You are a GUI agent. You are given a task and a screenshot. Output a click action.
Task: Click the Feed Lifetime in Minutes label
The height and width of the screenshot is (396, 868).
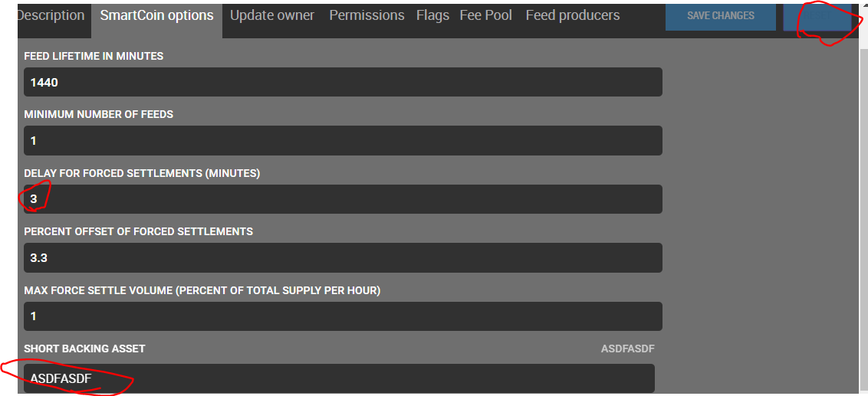(94, 56)
